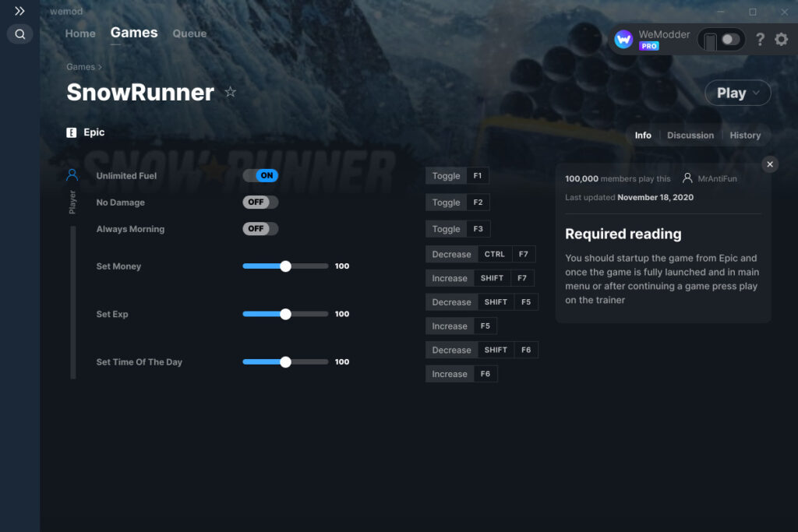This screenshot has width=798, height=532.
Task: Select the Player category icon
Action: click(x=72, y=175)
